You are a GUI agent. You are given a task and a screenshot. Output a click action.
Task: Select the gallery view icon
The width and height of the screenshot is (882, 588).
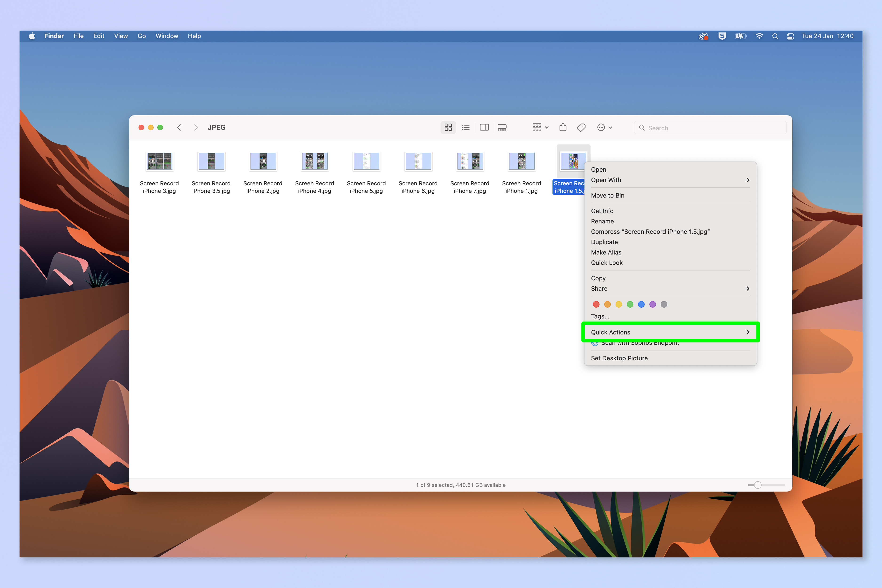click(501, 127)
